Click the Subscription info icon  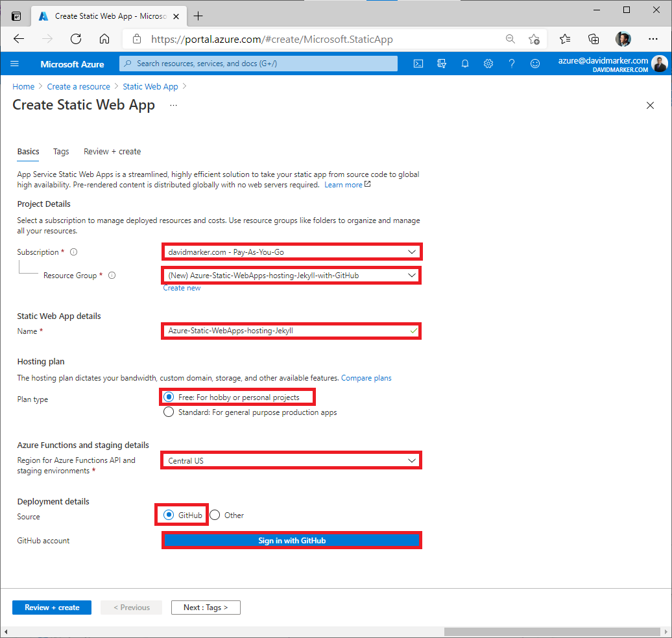click(x=74, y=252)
